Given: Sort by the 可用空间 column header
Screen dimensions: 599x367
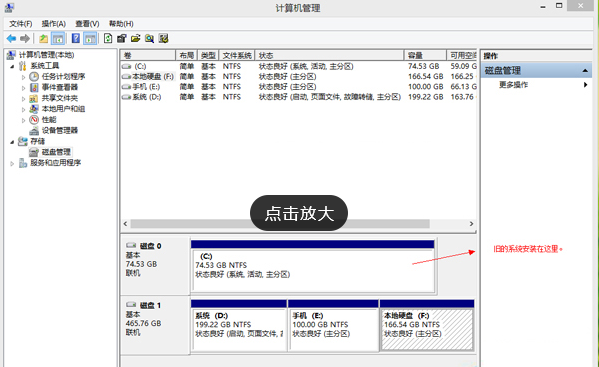Looking at the screenshot, I should point(461,55).
